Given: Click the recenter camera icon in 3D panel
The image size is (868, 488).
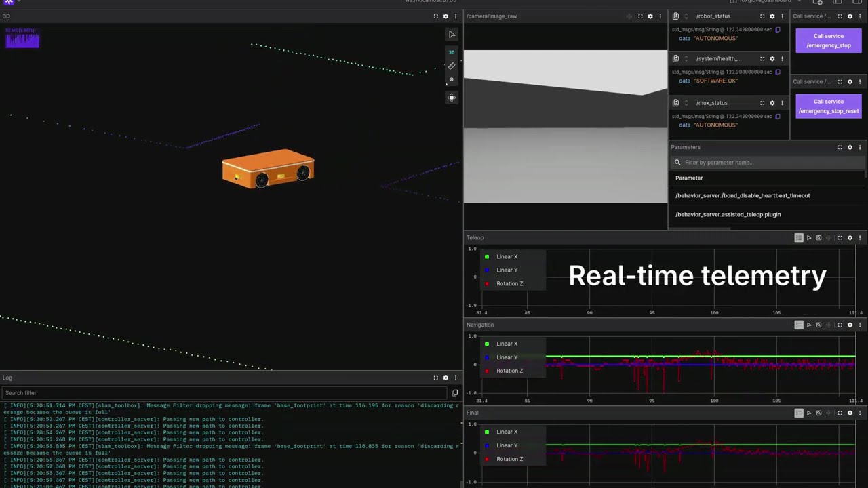Looking at the screenshot, I should coord(452,98).
